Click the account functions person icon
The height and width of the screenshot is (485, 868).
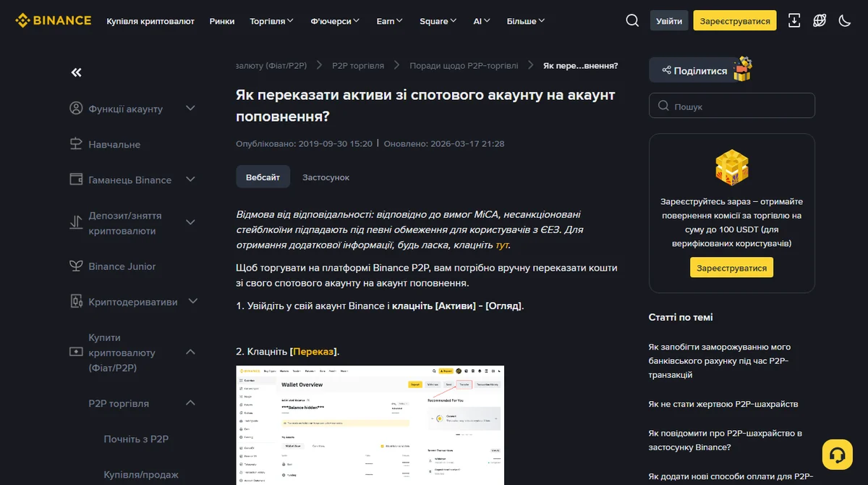[x=76, y=109]
